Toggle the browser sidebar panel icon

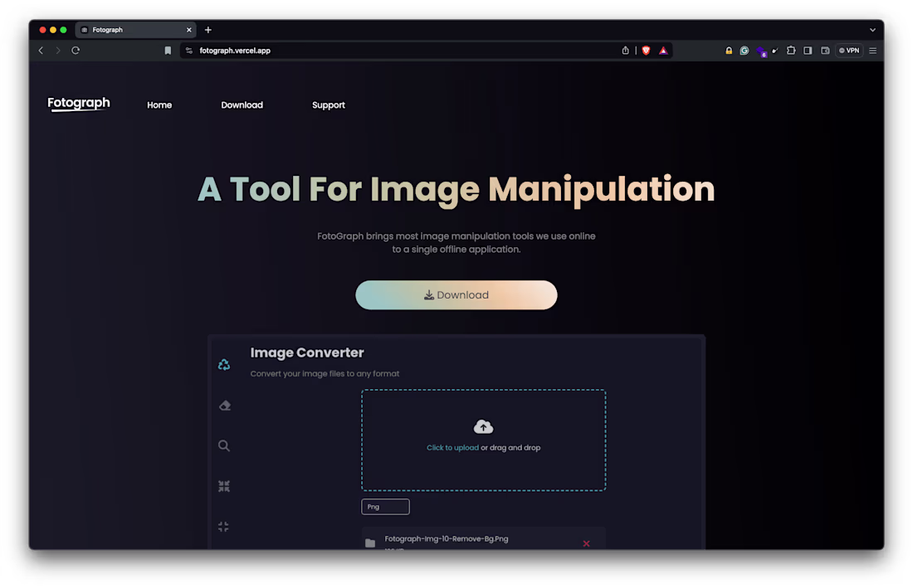pos(807,50)
